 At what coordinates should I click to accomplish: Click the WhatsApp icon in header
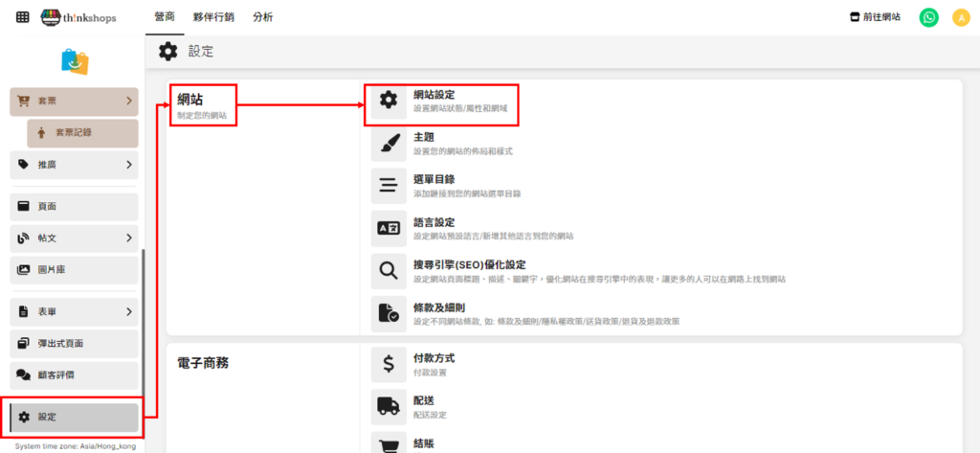point(928,17)
